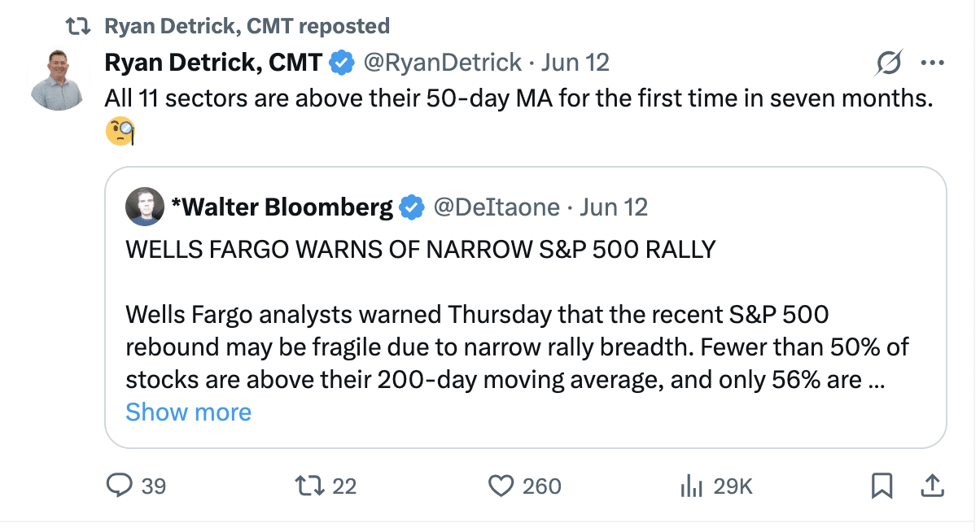Open the *Walter Bloomberg display name

pos(282,208)
